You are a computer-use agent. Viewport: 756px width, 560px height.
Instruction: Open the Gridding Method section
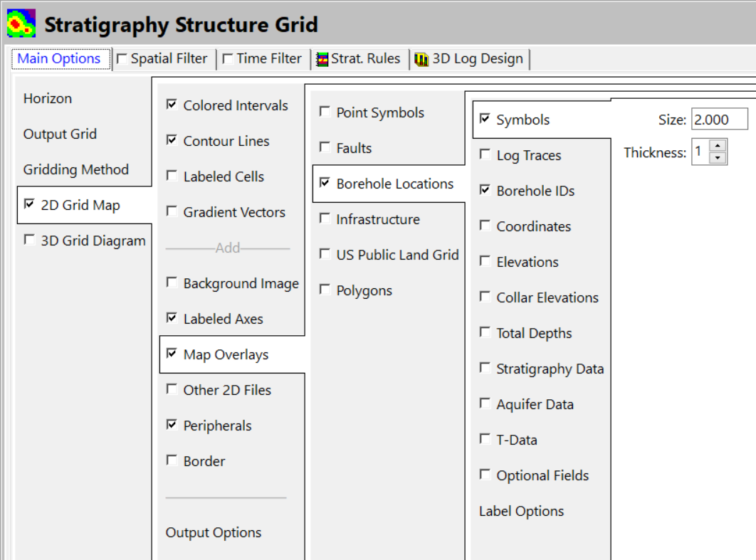tap(76, 170)
